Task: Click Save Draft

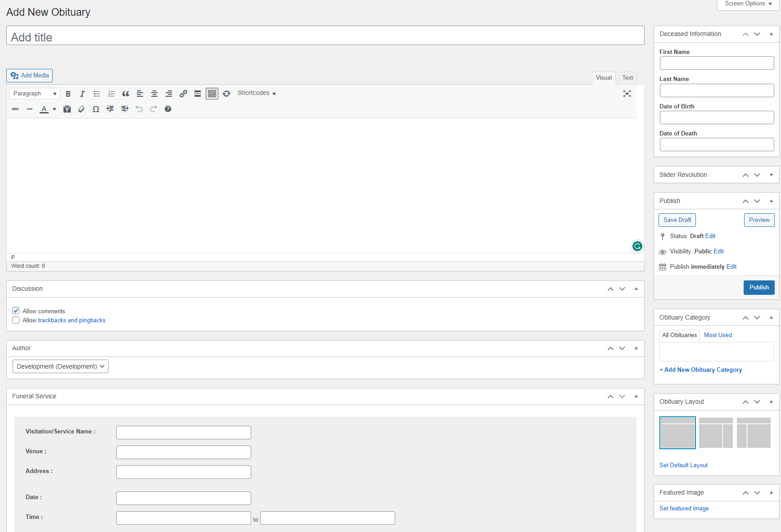Action: [677, 220]
